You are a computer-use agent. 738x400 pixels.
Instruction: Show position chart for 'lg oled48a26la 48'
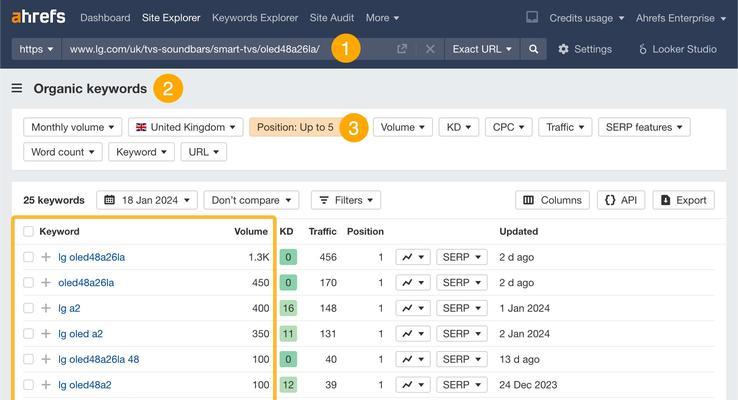click(413, 359)
